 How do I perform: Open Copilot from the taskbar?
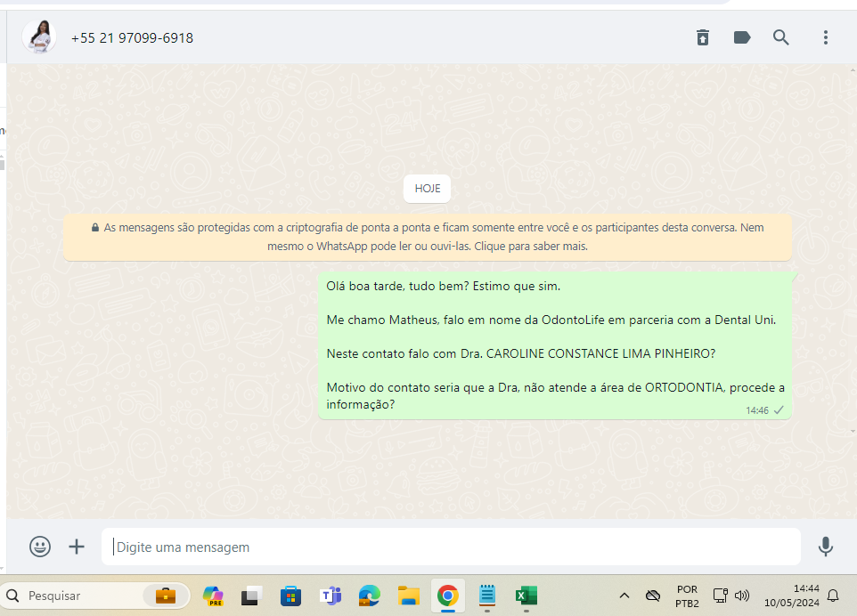point(213,596)
